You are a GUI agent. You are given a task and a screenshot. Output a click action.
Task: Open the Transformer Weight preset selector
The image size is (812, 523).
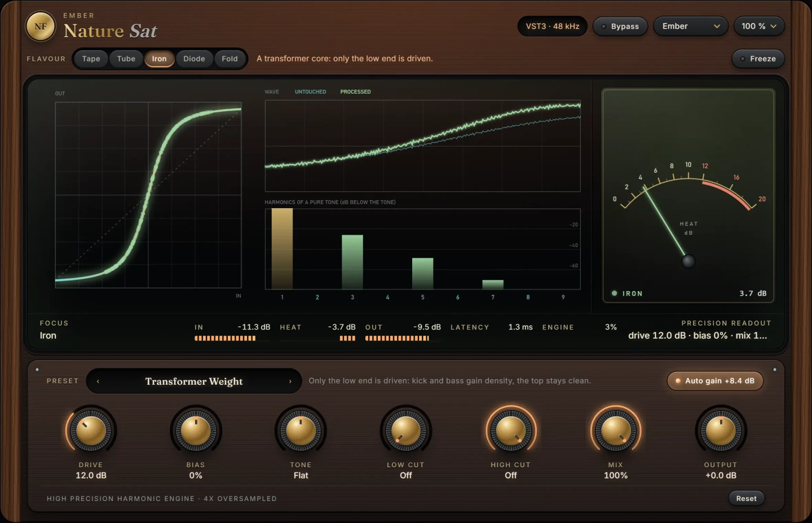click(194, 381)
